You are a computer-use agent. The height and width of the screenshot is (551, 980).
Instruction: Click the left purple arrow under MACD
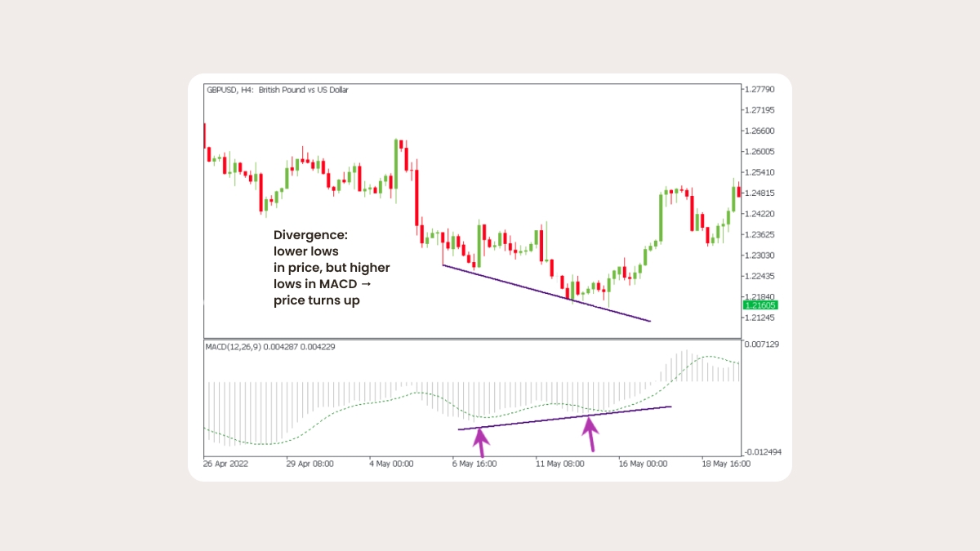tap(481, 442)
